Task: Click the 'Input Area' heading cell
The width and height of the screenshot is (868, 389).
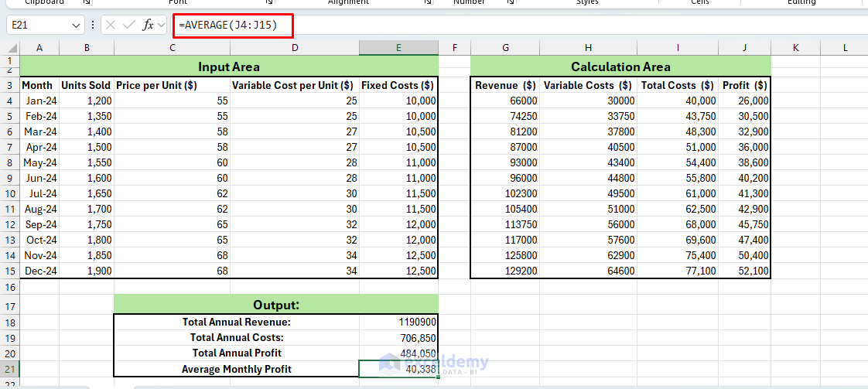Action: (x=229, y=67)
